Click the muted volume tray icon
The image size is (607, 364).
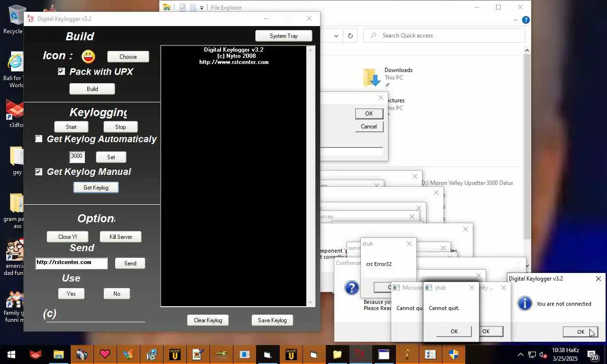543,354
